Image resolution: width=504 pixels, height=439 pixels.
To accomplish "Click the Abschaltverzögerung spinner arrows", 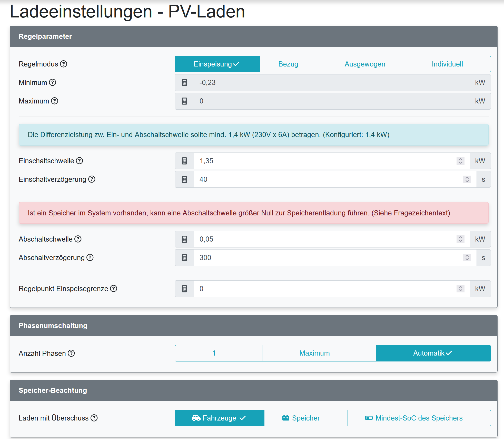I will pyautogui.click(x=467, y=258).
